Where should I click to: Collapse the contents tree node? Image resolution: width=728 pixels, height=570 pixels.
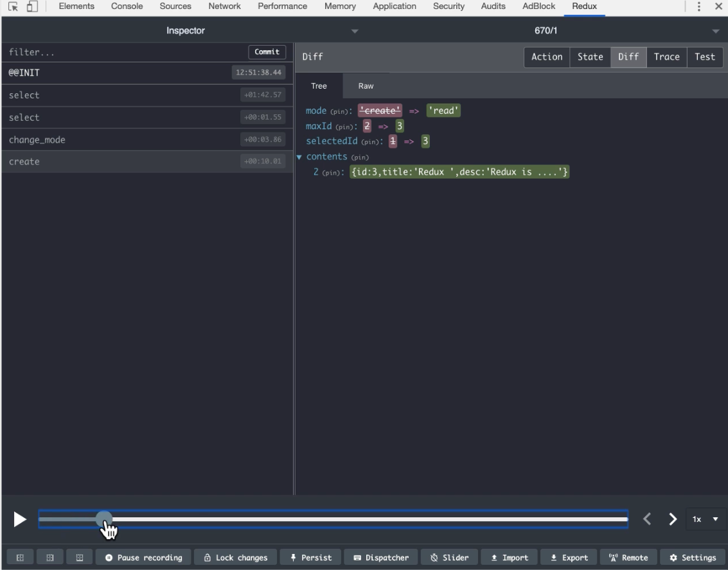point(299,157)
